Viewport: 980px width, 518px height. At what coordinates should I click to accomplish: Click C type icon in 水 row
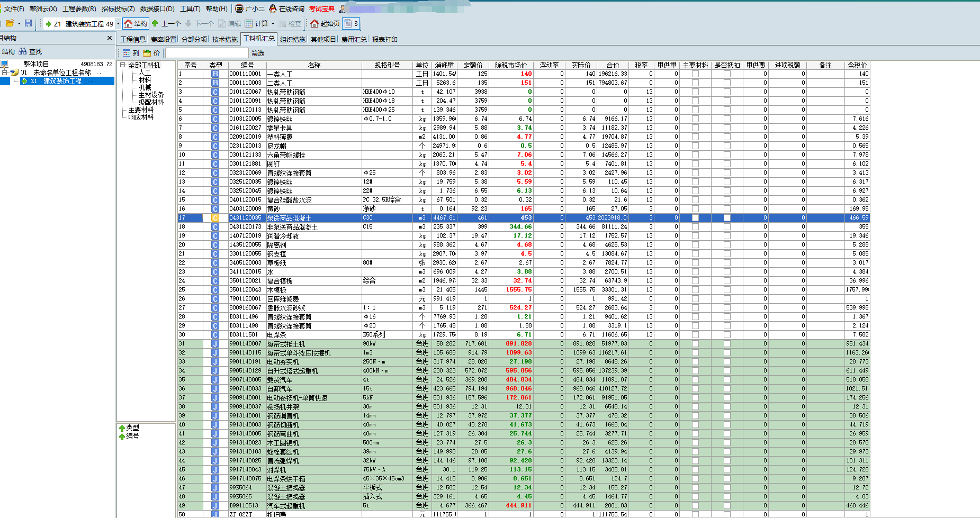click(x=215, y=272)
